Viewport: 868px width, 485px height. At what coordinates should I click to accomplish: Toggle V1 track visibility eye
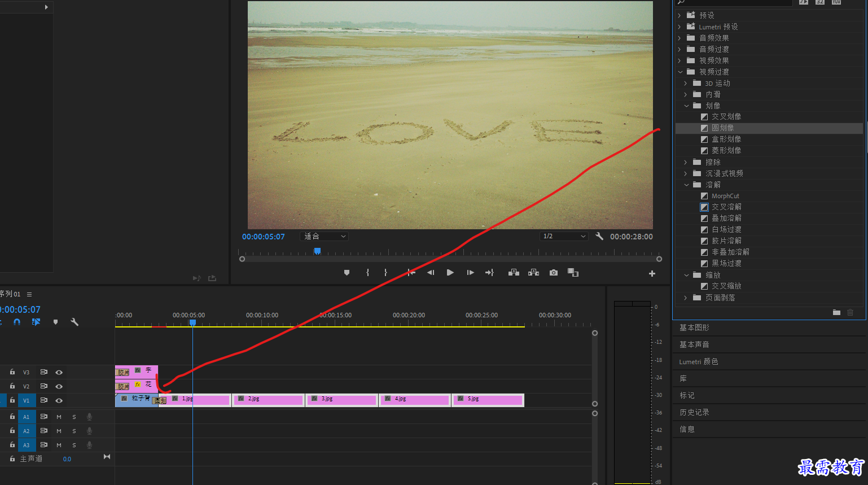(x=59, y=400)
